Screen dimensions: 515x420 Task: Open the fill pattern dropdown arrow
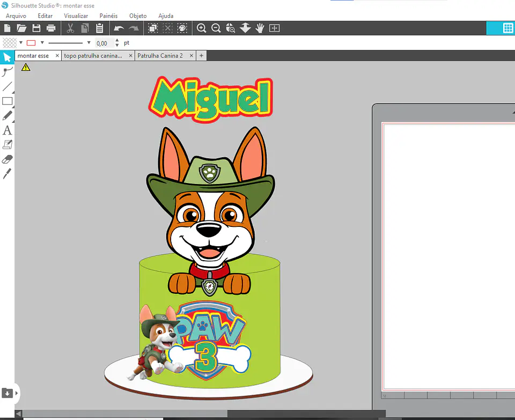tap(21, 43)
